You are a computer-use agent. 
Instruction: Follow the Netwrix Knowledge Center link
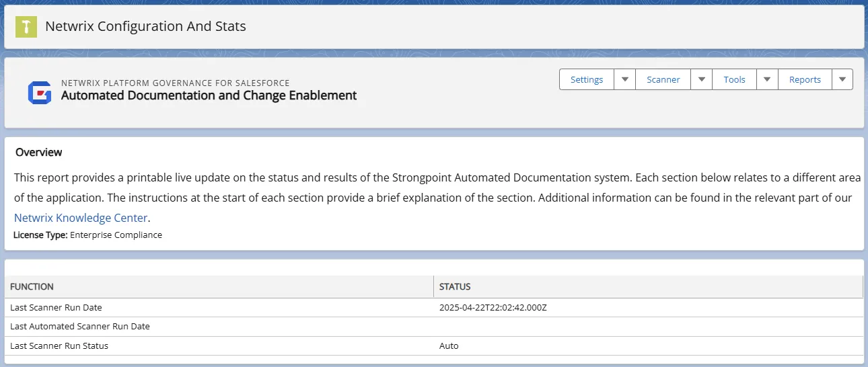pyautogui.click(x=81, y=218)
